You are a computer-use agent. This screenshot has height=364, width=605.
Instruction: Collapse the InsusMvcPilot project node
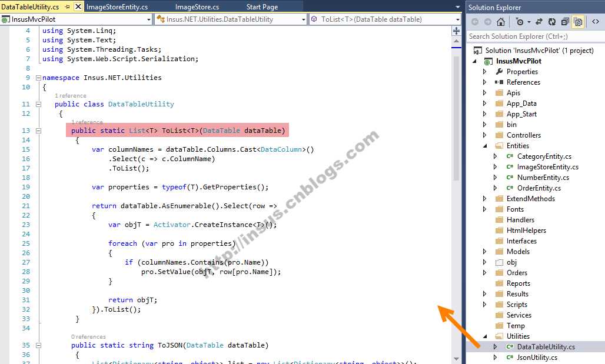click(x=475, y=61)
